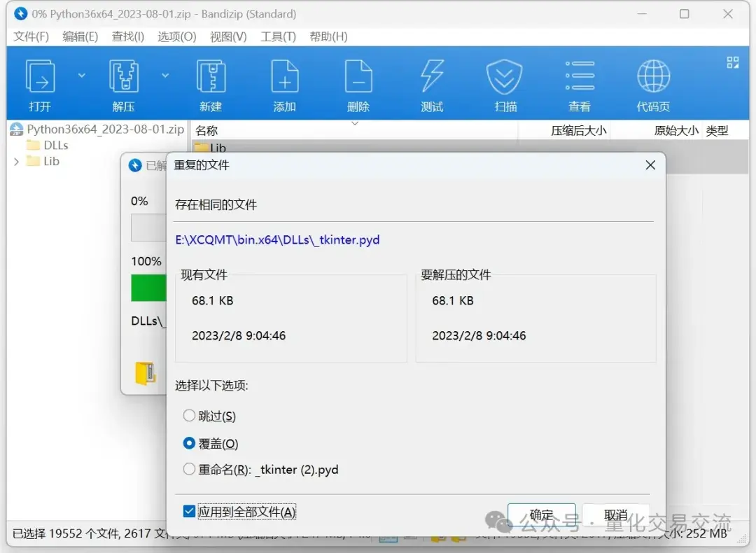
Task: Click the New archive (新建) icon
Action: click(x=211, y=76)
